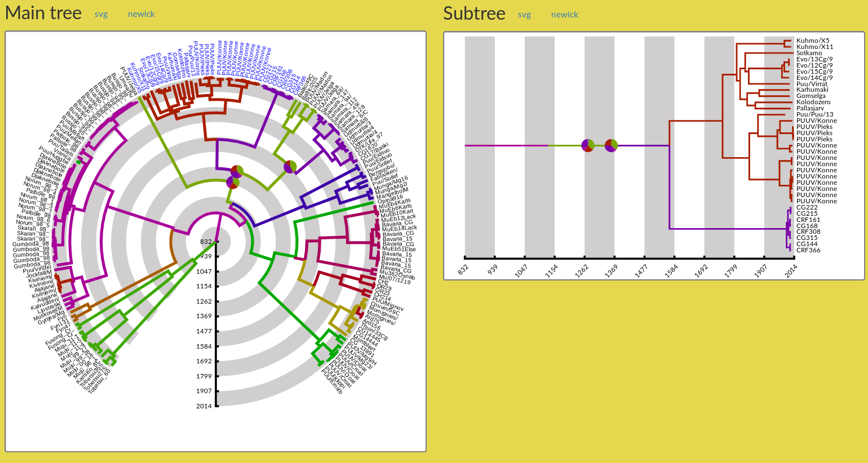This screenshot has height=463, width=868.
Task: Click the lower of the paired Main tree pie nodes
Action: [232, 182]
